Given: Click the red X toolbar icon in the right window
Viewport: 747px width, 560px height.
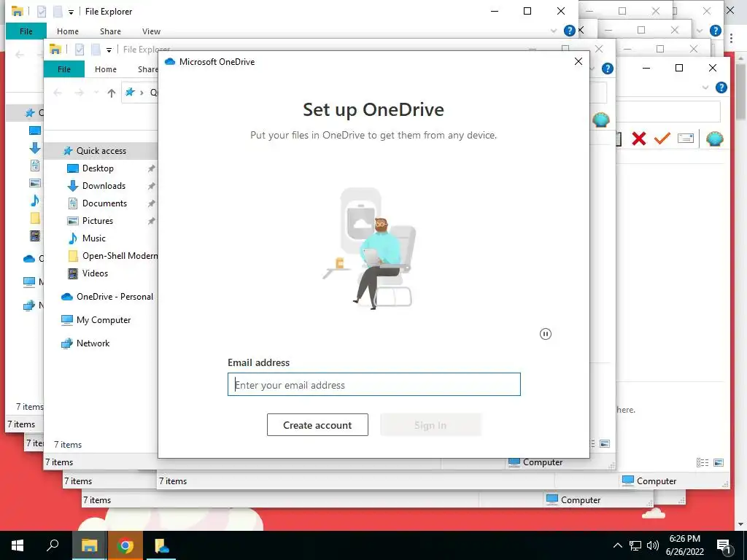Looking at the screenshot, I should click(639, 139).
